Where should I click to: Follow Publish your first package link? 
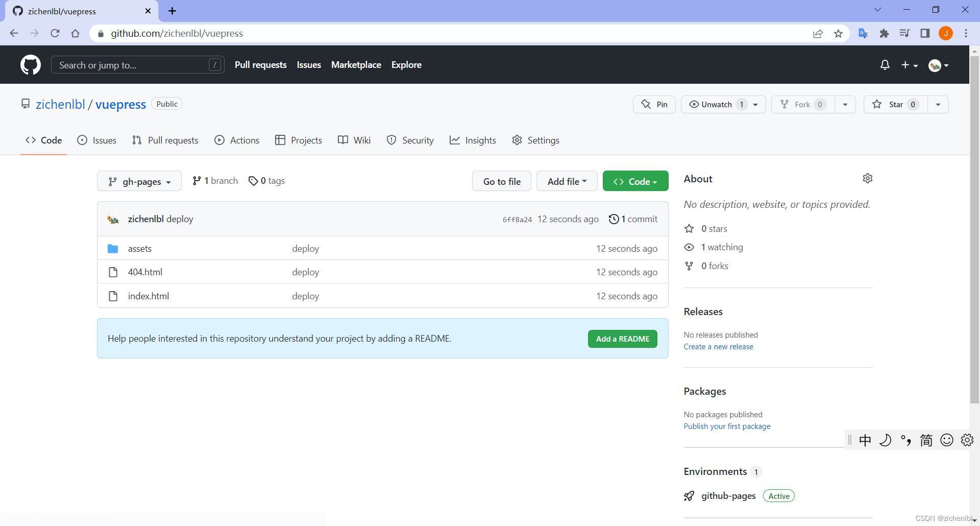[x=727, y=426]
